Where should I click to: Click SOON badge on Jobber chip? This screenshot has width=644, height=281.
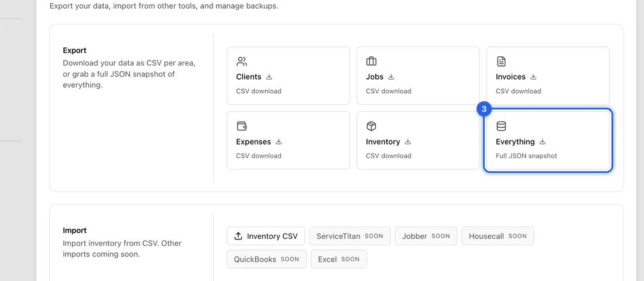(441, 237)
